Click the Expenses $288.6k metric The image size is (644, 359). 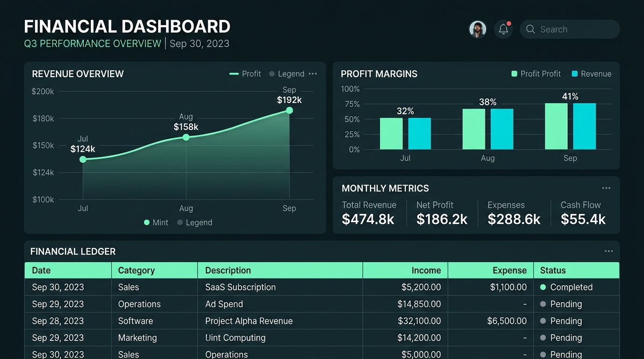click(x=514, y=213)
